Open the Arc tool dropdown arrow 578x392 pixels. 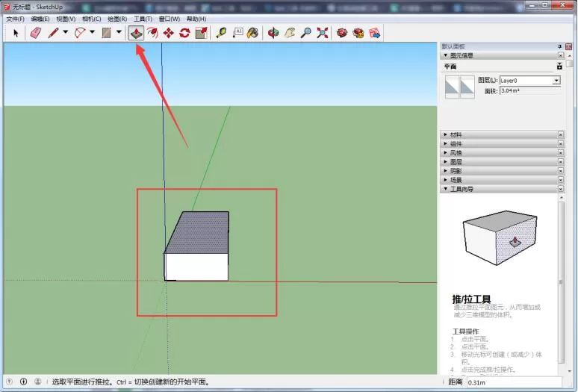pos(92,32)
